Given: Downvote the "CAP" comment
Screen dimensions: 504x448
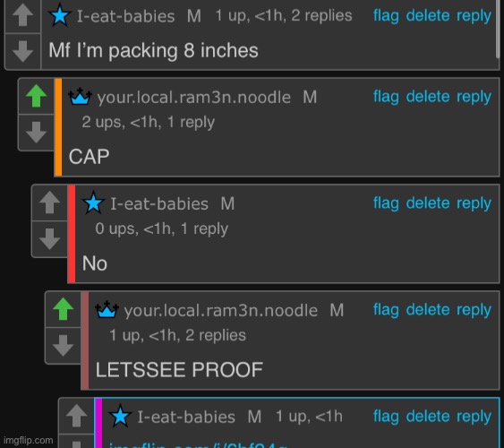Looking at the screenshot, I should click(37, 133).
